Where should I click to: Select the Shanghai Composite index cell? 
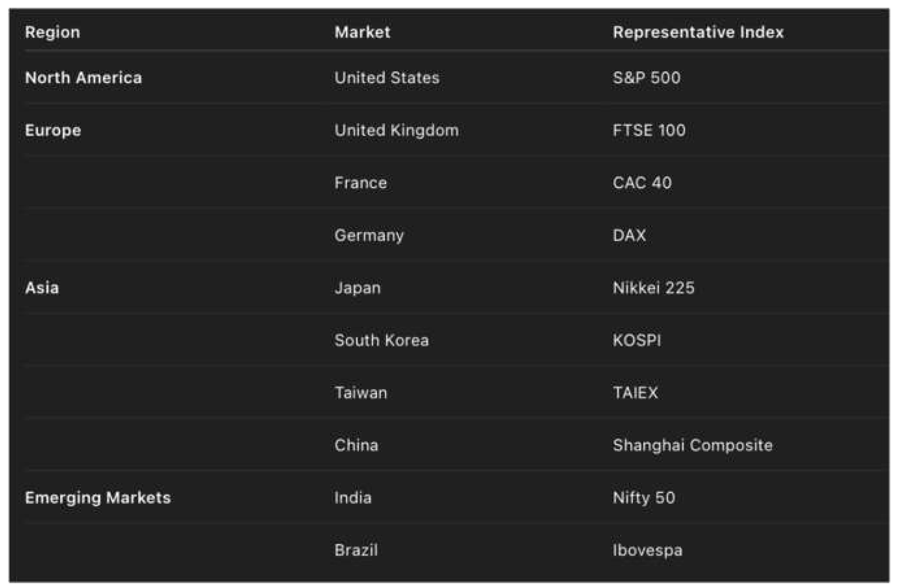pyautogui.click(x=692, y=445)
